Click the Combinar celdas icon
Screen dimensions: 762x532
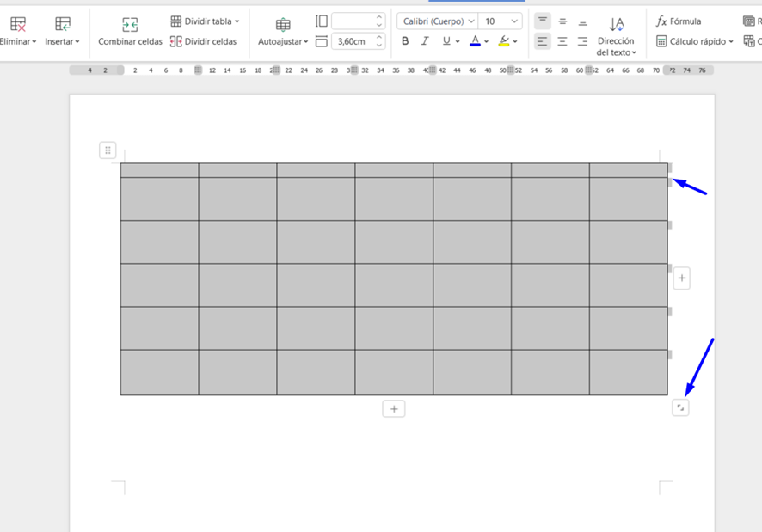coord(130,24)
